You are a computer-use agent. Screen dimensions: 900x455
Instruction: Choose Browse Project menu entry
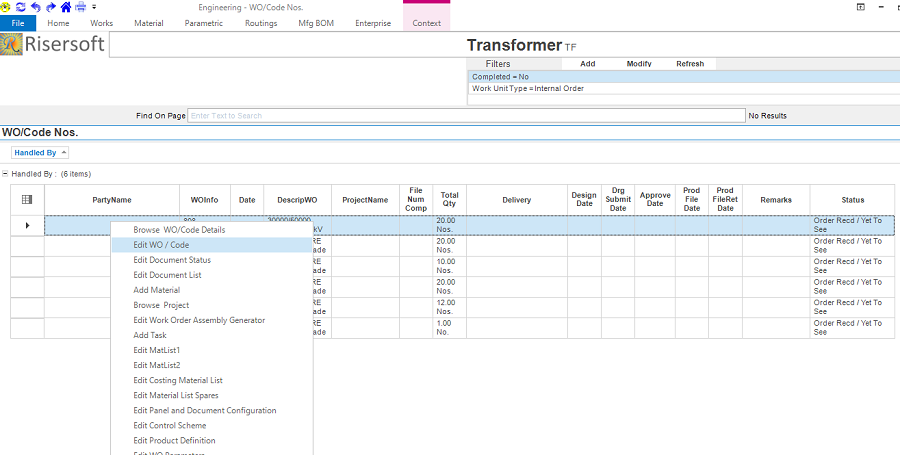[x=212, y=305]
